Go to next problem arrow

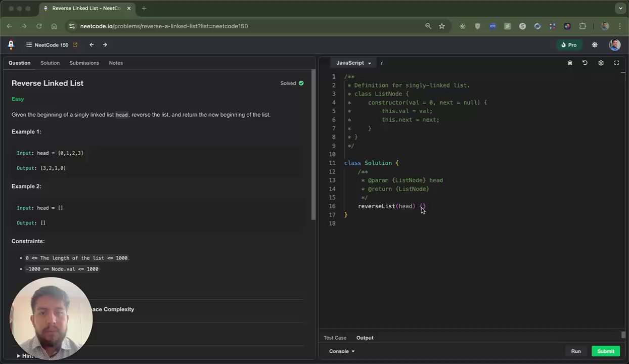(105, 45)
